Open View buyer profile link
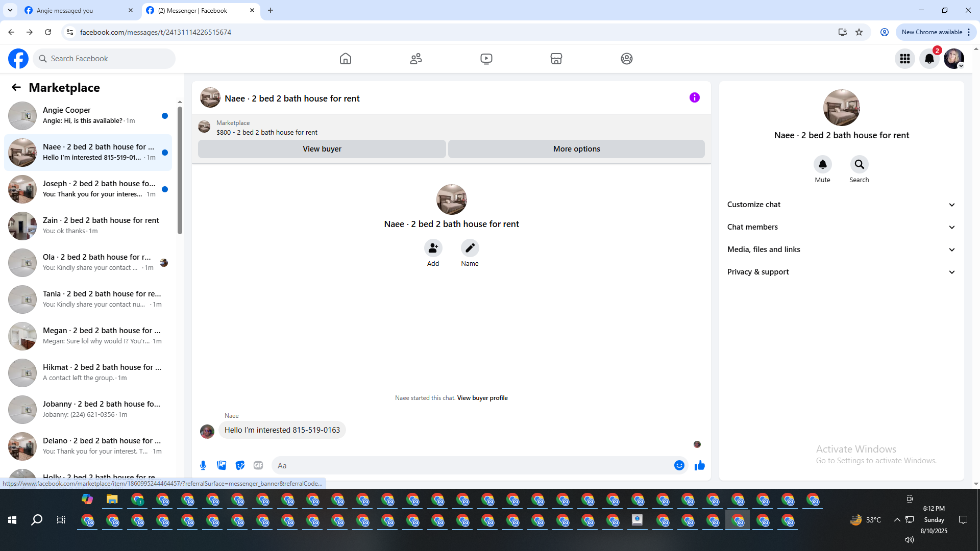This screenshot has height=551, width=980. click(x=482, y=398)
